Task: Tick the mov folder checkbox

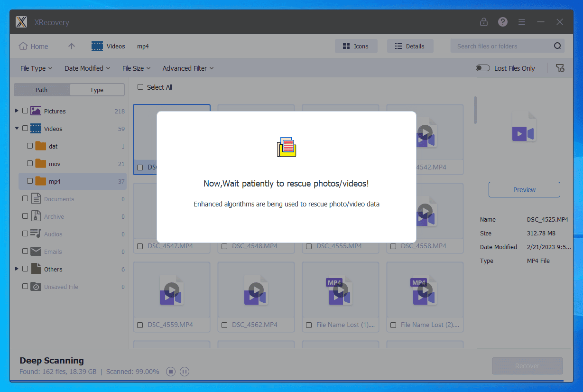Action: click(30, 164)
